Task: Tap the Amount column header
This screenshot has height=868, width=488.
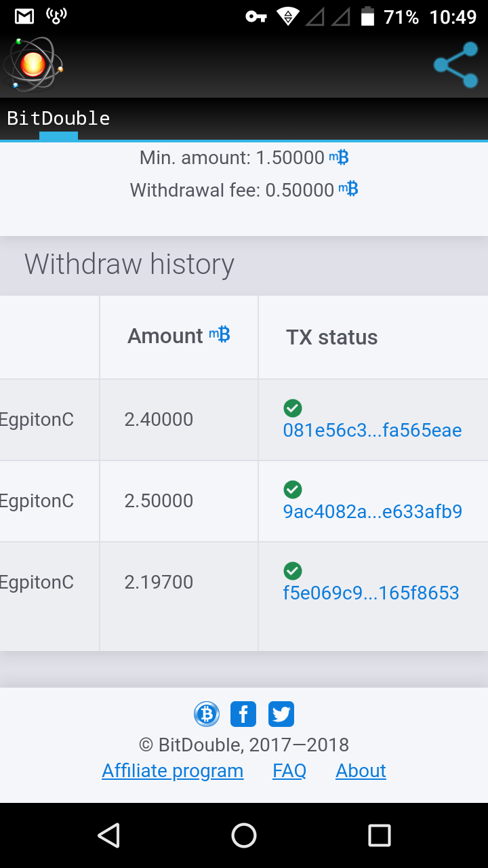Action: coord(179,336)
